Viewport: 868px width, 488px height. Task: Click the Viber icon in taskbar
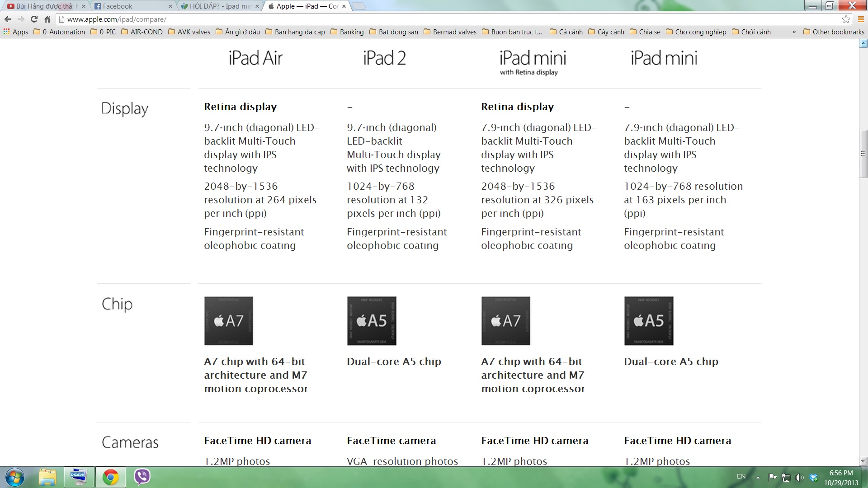click(x=142, y=476)
